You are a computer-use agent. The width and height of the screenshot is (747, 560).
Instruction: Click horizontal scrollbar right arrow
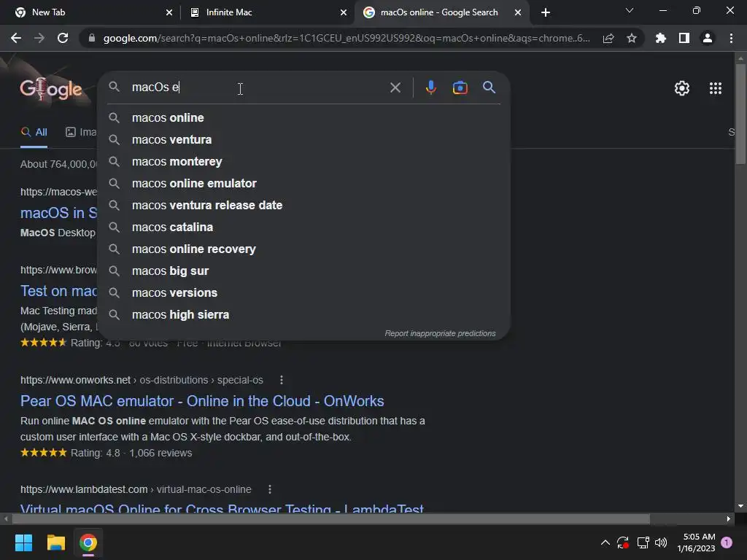729,518
